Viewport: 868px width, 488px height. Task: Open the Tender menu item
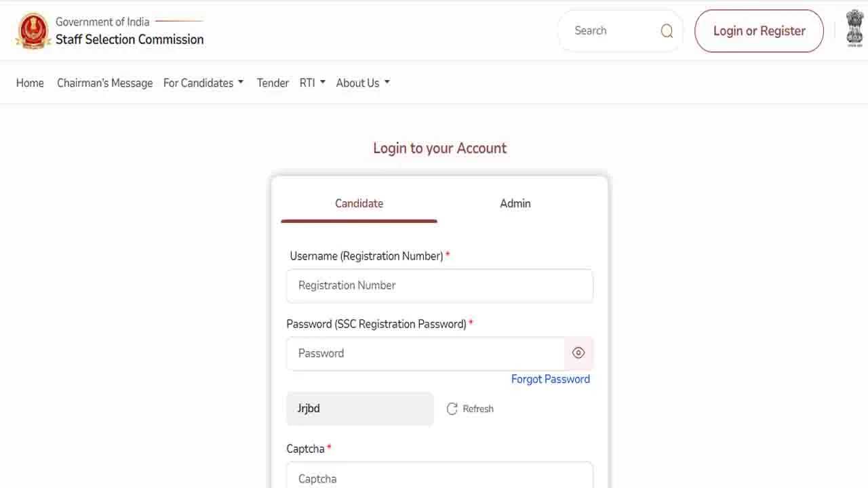[x=273, y=83]
